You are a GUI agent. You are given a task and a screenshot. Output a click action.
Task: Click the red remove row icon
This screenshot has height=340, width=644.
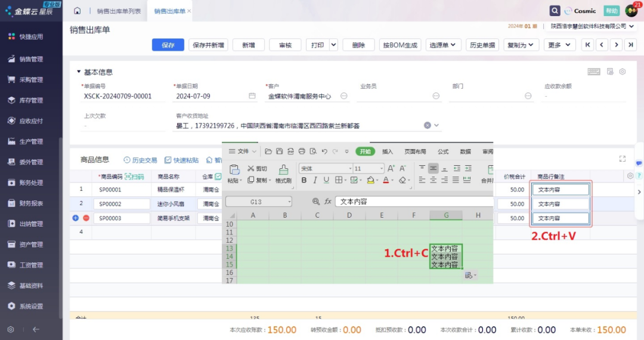pos(86,218)
